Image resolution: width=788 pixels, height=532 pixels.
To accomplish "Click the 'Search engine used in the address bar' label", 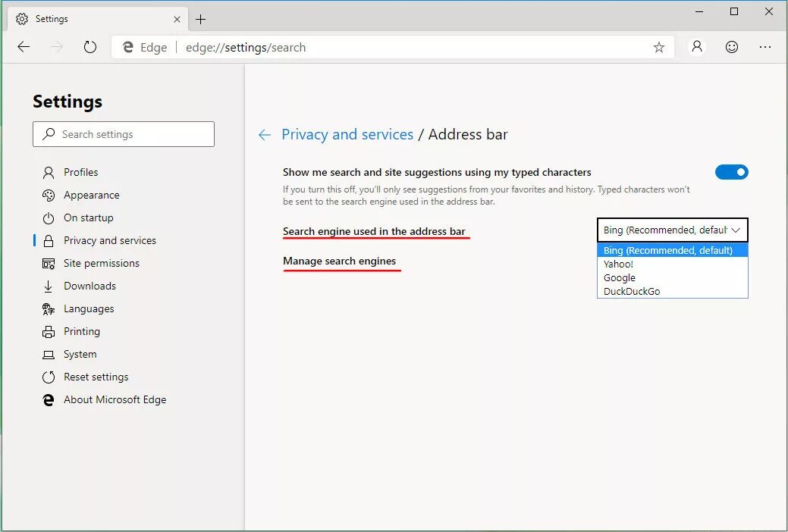I will (x=374, y=231).
